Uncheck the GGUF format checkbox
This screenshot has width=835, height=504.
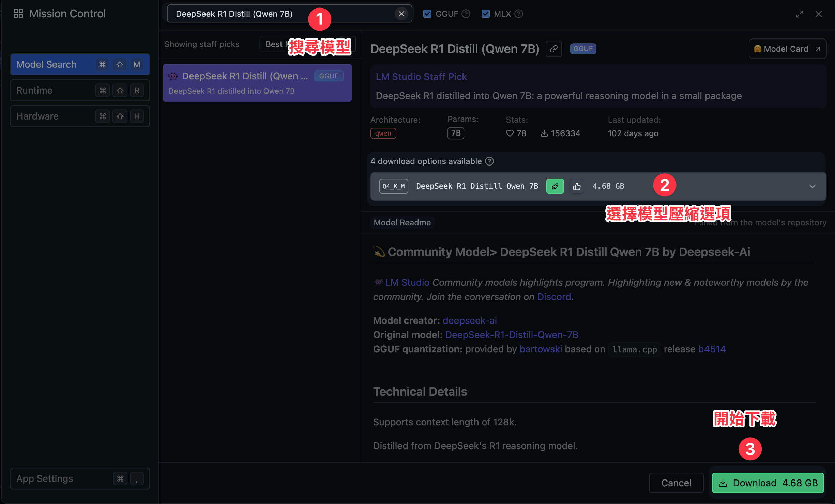[x=427, y=14]
